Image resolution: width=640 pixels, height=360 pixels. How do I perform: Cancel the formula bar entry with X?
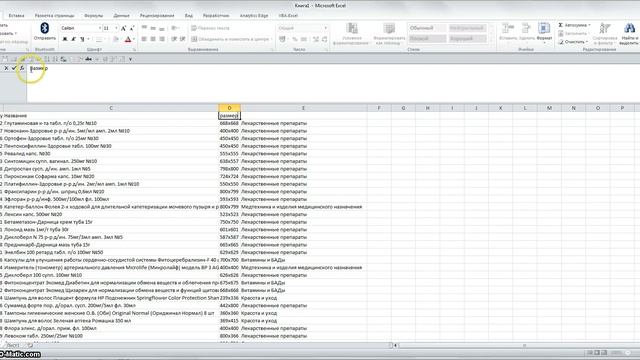[x=6, y=68]
